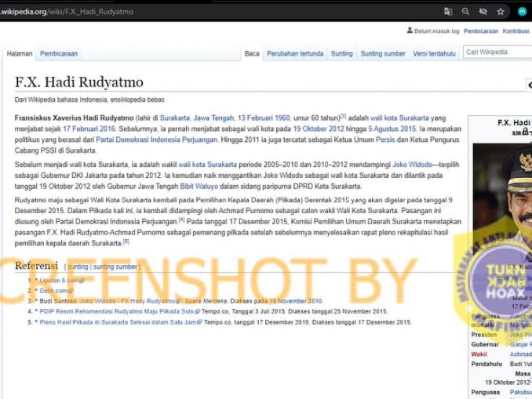Viewport: 532px width, 399px height.
Task: Open the 5 Agustus link
Action: coord(384,129)
